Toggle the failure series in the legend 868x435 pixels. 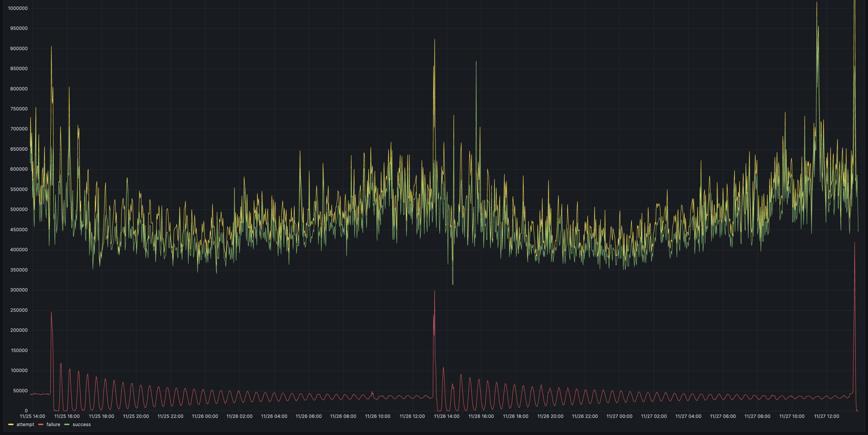pyautogui.click(x=53, y=425)
